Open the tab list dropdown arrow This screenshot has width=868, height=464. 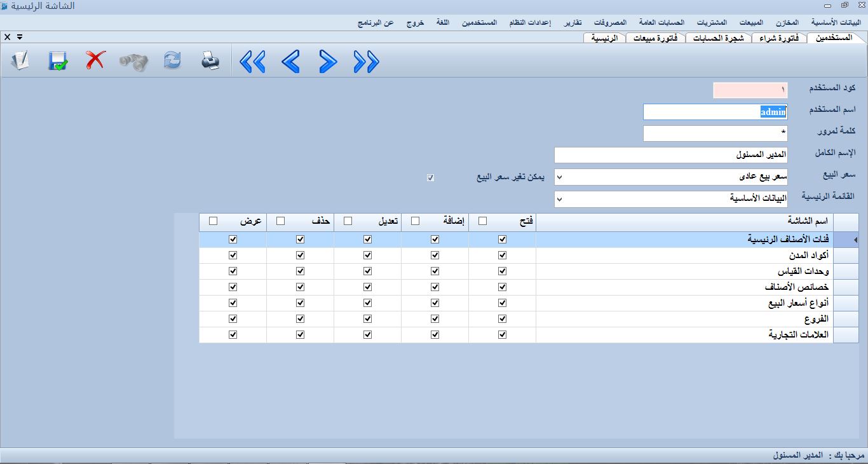coord(20,38)
